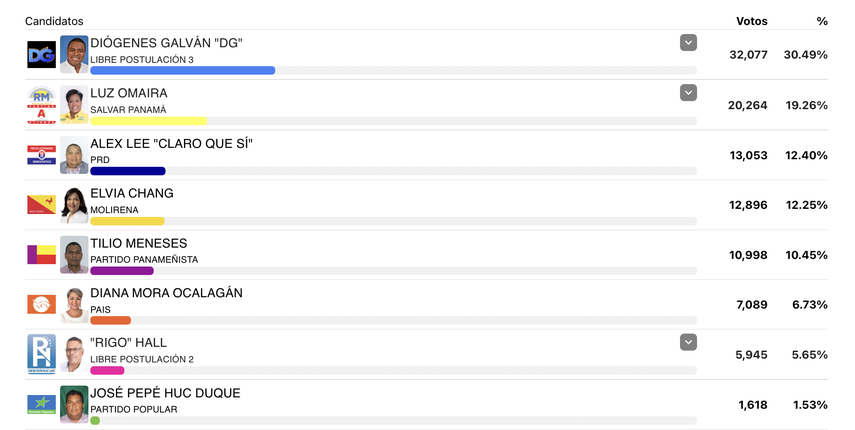Click the RM Salvar Panamá party logo

(x=41, y=105)
